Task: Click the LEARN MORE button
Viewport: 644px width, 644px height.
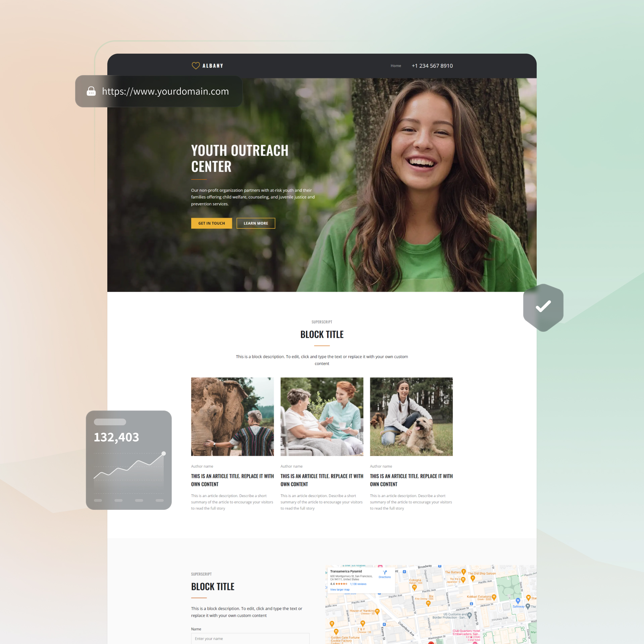Action: tap(255, 223)
